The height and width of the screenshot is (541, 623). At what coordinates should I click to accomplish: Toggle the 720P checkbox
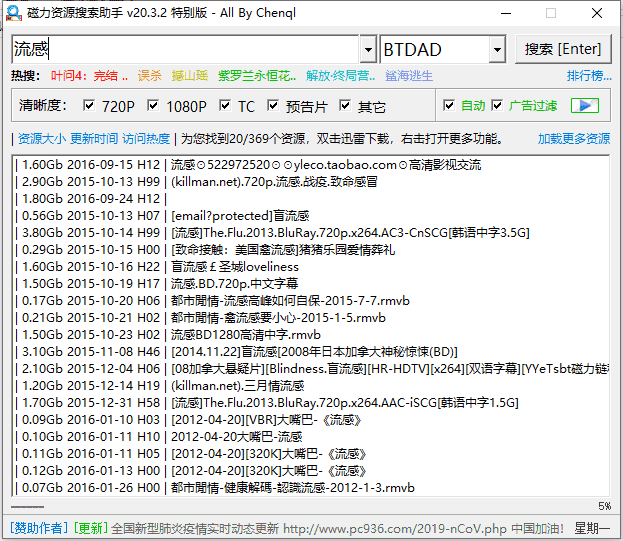point(89,106)
